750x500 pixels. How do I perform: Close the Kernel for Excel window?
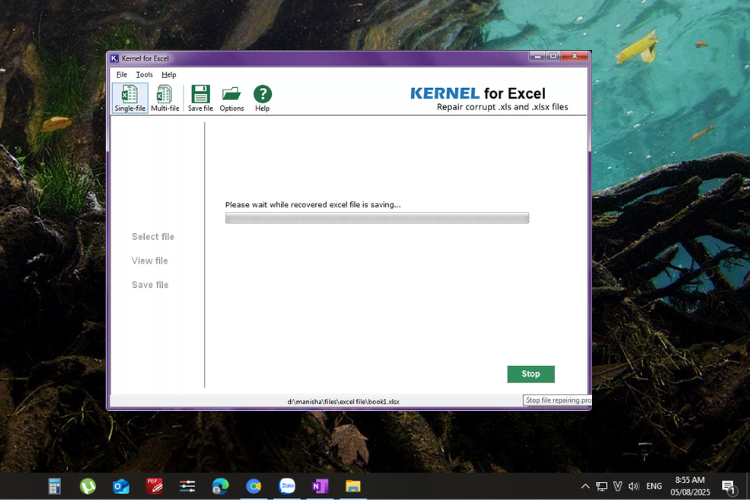(x=574, y=56)
